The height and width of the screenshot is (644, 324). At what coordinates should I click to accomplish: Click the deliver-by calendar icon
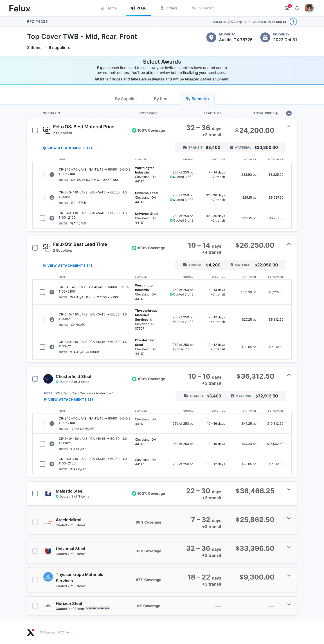pyautogui.click(x=265, y=38)
